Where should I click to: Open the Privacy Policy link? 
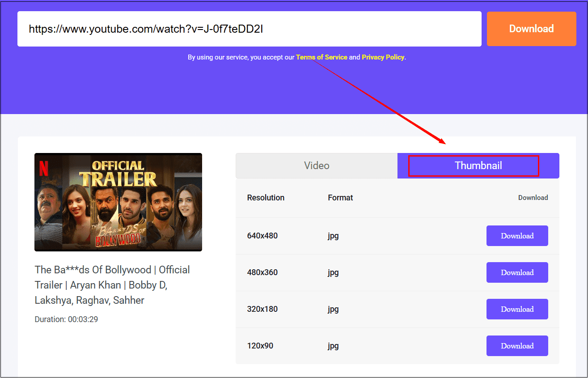click(x=383, y=57)
